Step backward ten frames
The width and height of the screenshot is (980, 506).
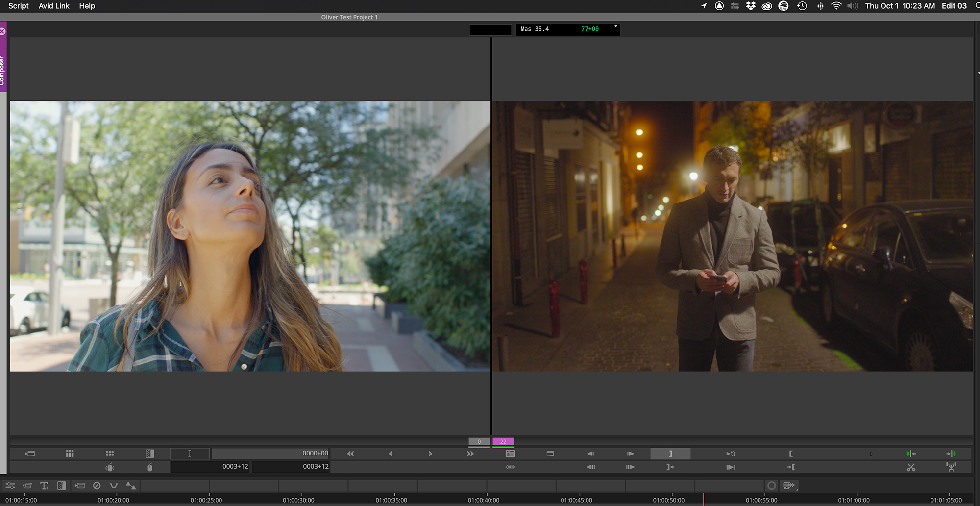point(590,467)
